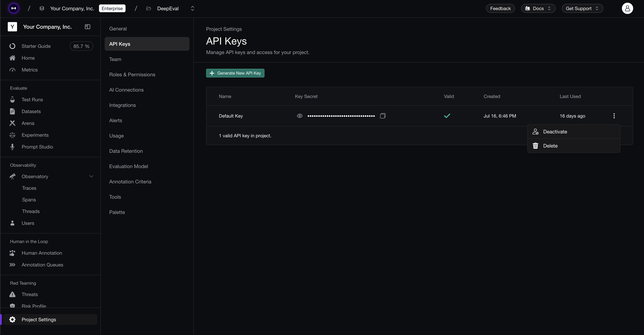
Task: Expand the Docs dropdown
Action: point(538,9)
